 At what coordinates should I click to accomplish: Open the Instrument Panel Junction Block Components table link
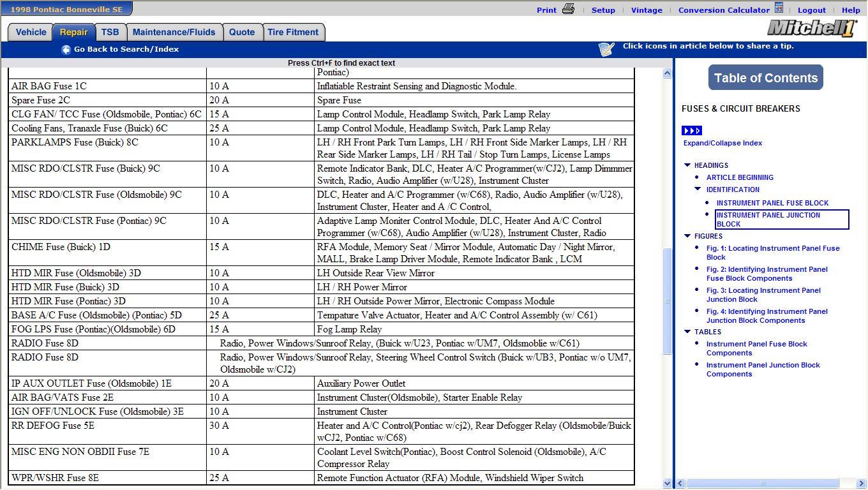(763, 369)
